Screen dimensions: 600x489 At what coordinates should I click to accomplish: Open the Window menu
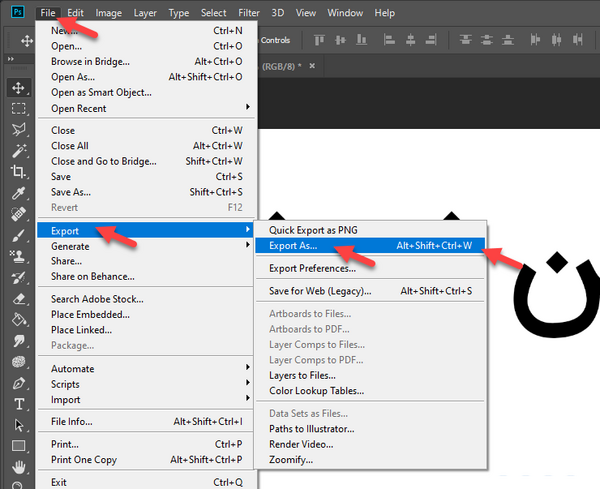tap(345, 13)
